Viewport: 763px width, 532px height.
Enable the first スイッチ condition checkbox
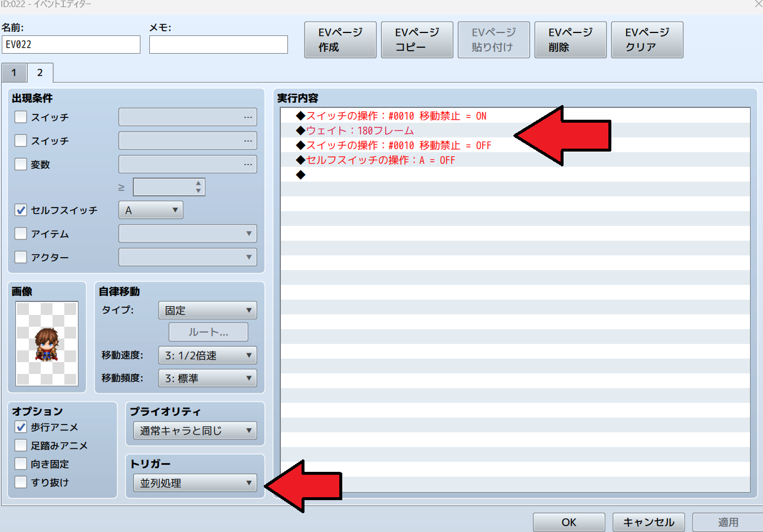(x=21, y=117)
